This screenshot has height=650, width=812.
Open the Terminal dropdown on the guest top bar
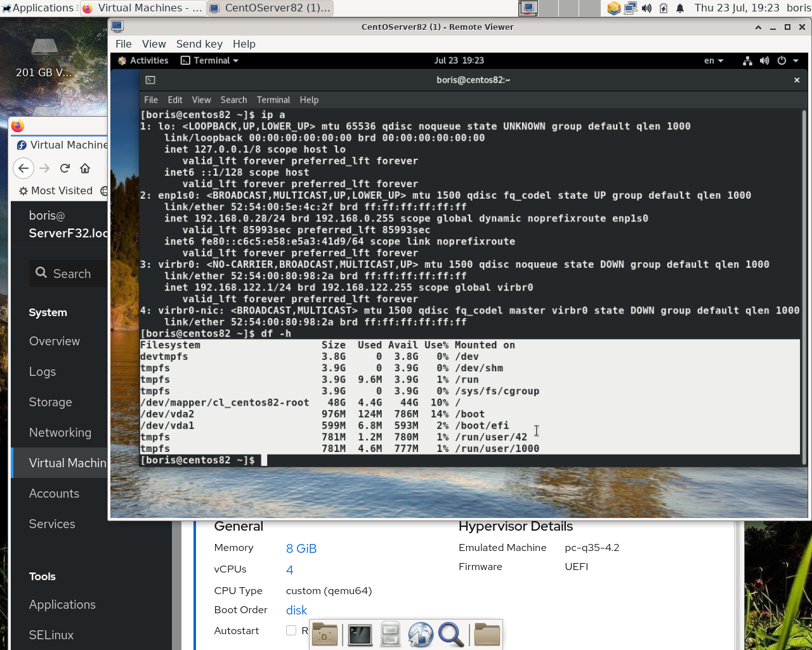[209, 60]
